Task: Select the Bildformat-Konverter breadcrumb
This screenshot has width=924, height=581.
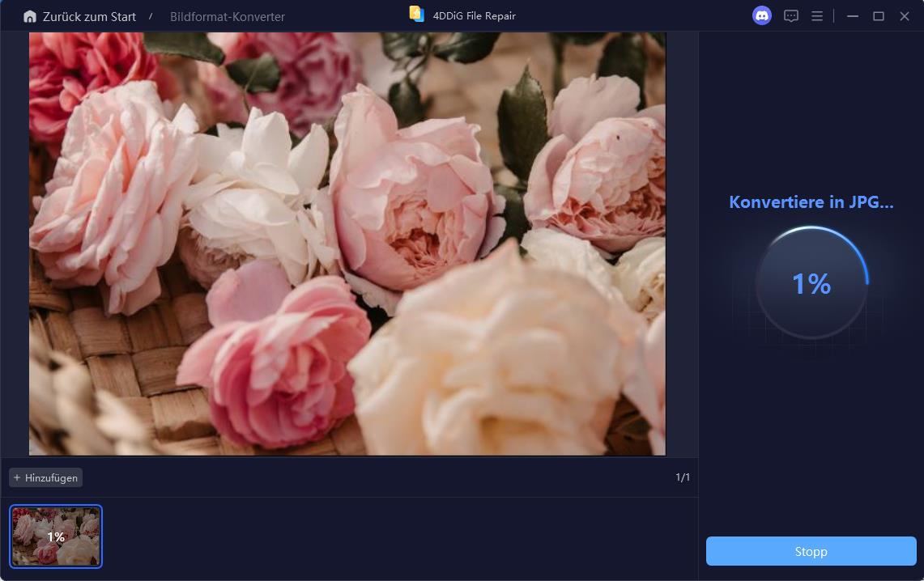Action: coord(228,17)
